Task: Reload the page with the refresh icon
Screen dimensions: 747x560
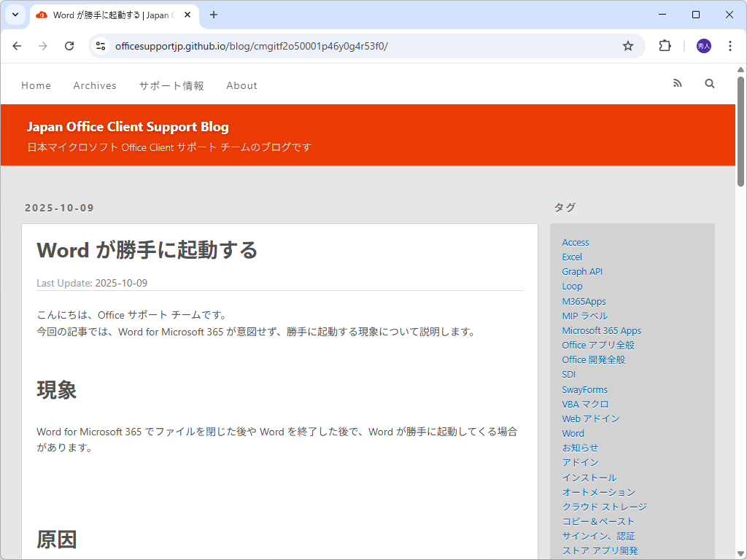Action: click(x=69, y=45)
